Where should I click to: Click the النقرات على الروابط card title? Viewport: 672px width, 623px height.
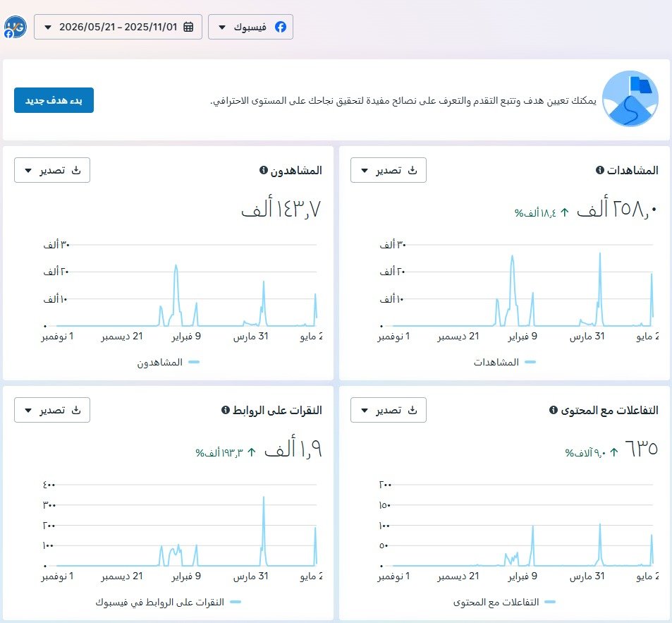[x=277, y=411]
